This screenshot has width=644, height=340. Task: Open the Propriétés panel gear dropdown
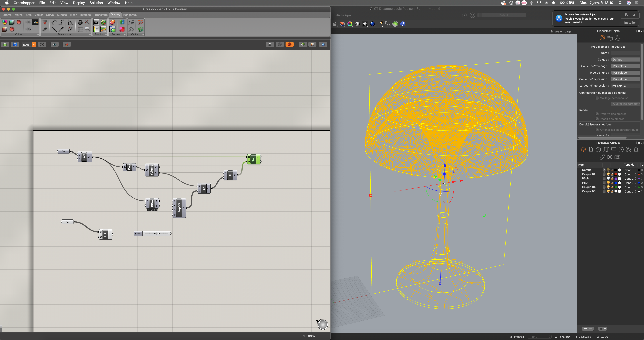(640, 31)
